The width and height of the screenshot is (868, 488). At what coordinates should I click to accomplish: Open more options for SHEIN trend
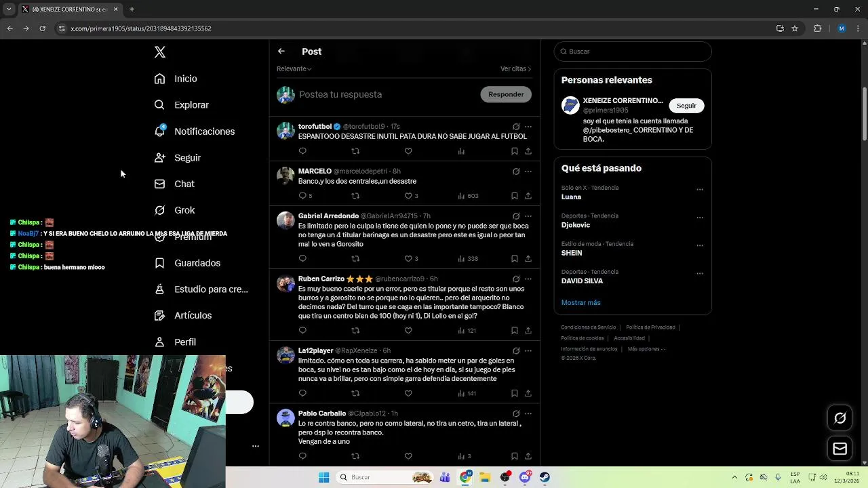click(x=700, y=246)
